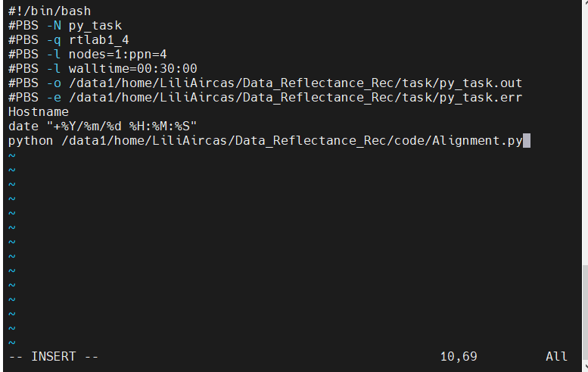Click the first tilde empty-line marker
The image size is (588, 372).
(11, 155)
